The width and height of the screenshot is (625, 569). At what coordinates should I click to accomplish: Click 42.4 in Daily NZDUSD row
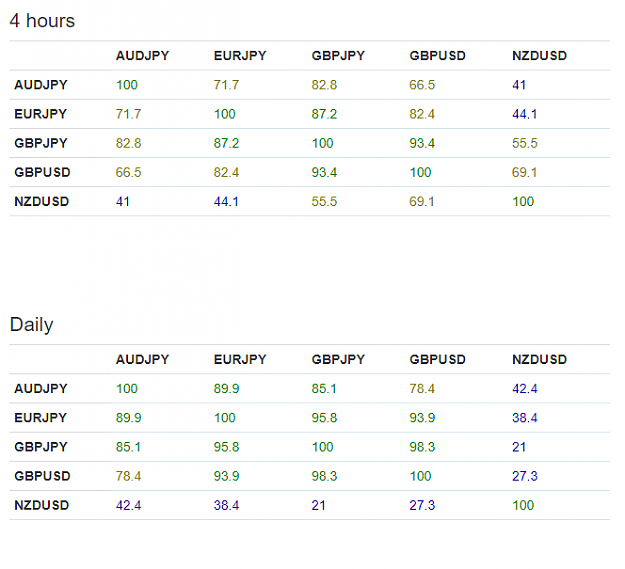[x=128, y=505]
